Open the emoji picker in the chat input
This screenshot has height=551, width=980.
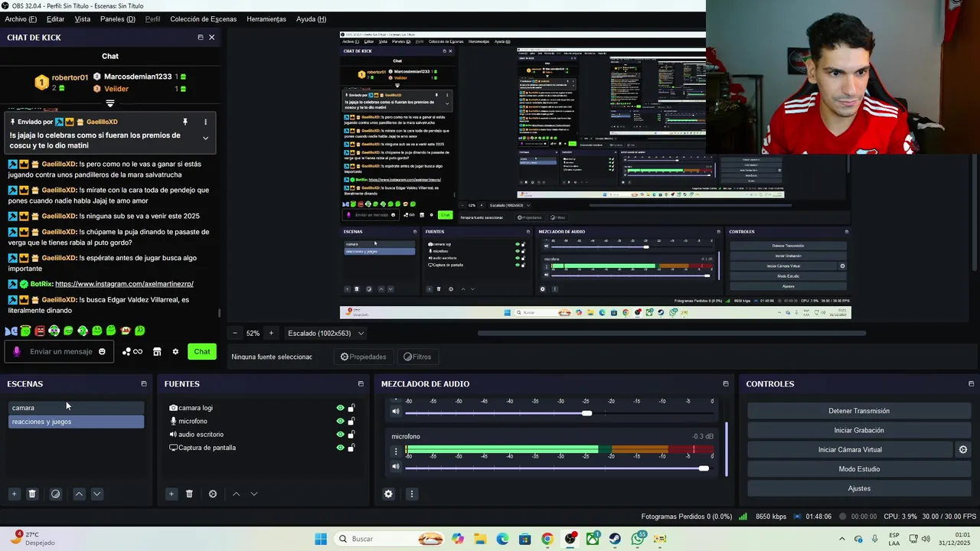(102, 351)
